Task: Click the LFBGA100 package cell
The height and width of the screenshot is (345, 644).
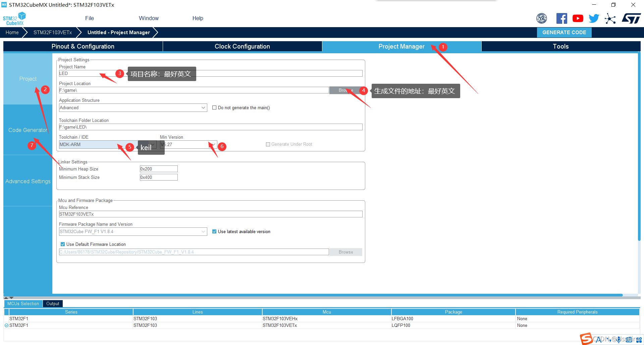Action: click(x=453, y=319)
